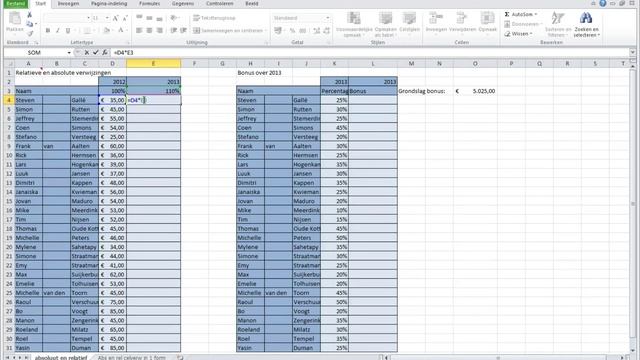Select the Select All corner button
The image size is (640, 360).
(x=9, y=64)
